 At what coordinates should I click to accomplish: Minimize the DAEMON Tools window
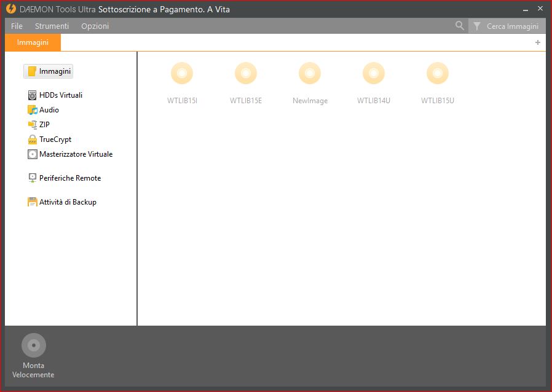click(x=526, y=10)
